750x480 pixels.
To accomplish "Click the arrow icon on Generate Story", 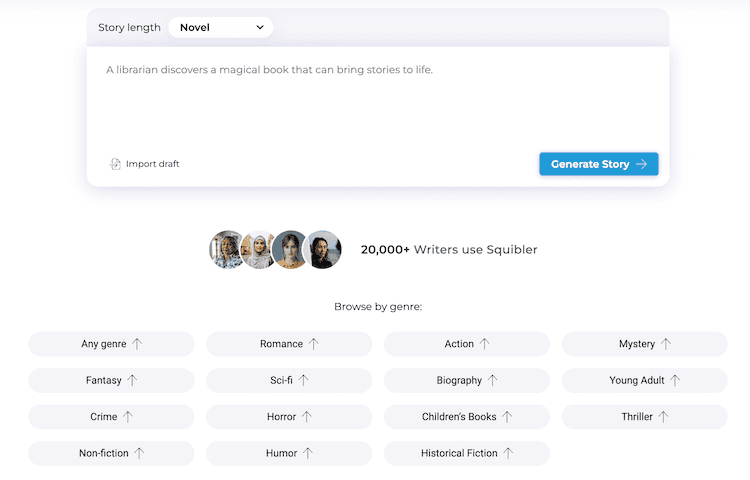I will [x=641, y=164].
